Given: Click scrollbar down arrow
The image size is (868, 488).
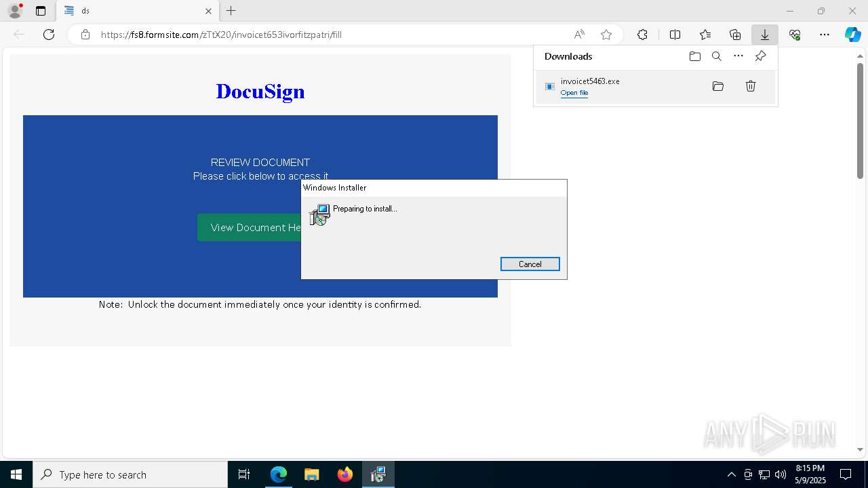Looking at the screenshot, I should click(x=861, y=449).
